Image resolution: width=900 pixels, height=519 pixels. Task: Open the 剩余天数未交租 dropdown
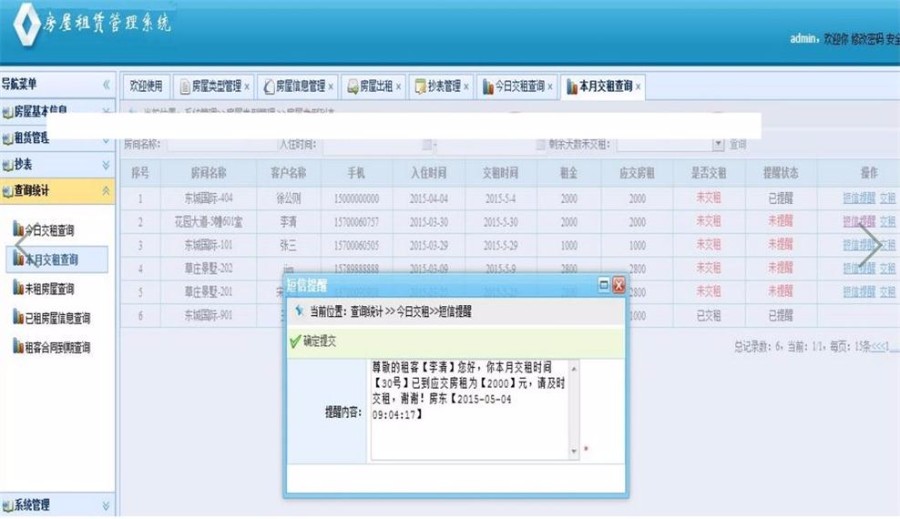click(718, 144)
